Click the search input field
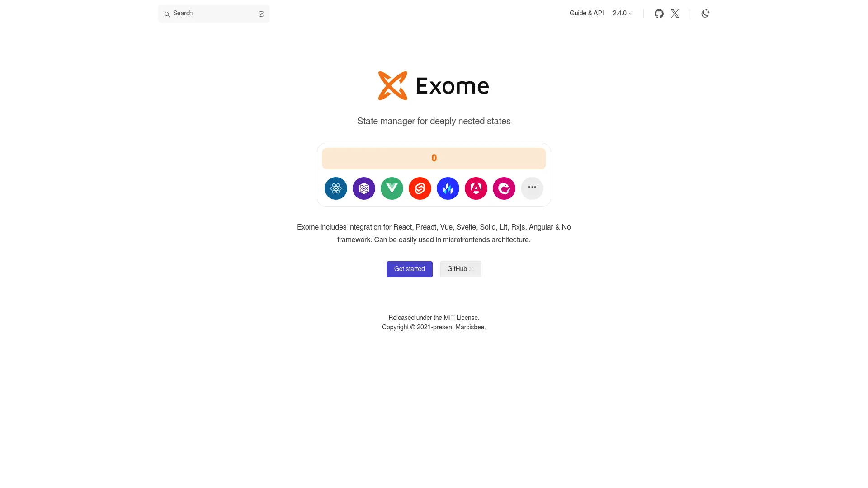The width and height of the screenshot is (868, 488). [x=213, y=13]
